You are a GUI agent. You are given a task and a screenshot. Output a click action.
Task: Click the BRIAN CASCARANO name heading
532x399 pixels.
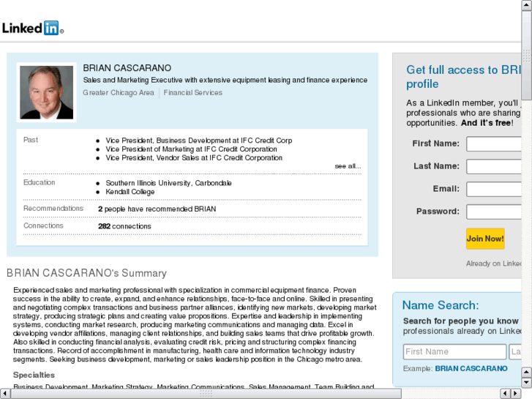tap(127, 68)
